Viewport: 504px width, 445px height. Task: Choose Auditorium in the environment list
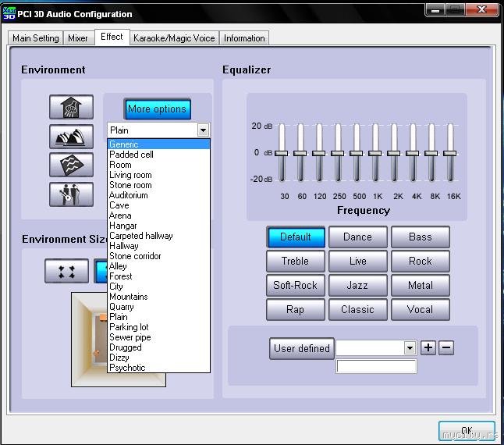159,195
